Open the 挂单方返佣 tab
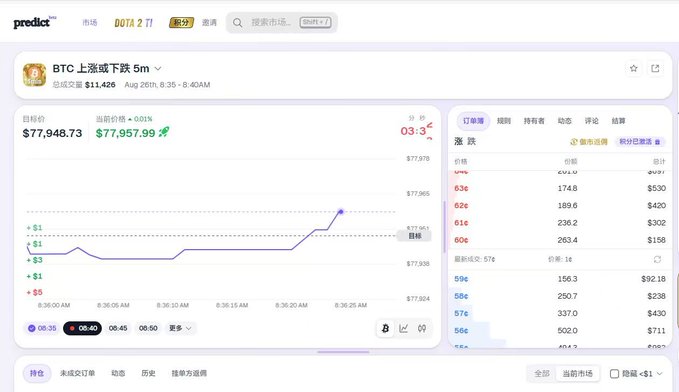This screenshot has height=392, width=679. tap(189, 373)
